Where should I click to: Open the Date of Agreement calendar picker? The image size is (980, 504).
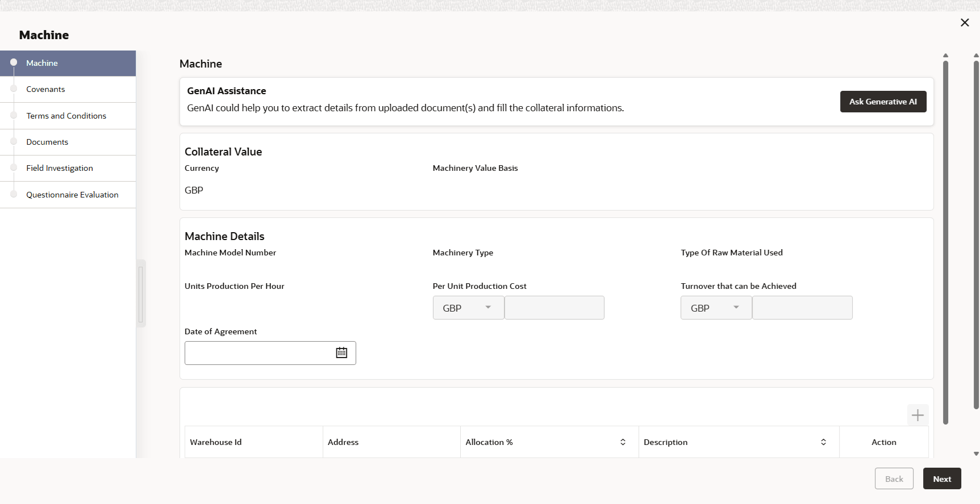pyautogui.click(x=341, y=352)
